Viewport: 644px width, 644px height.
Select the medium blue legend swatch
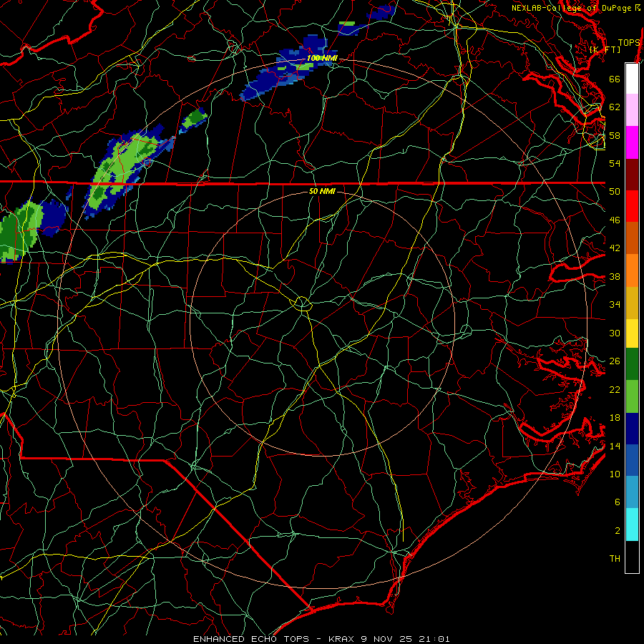point(632,460)
